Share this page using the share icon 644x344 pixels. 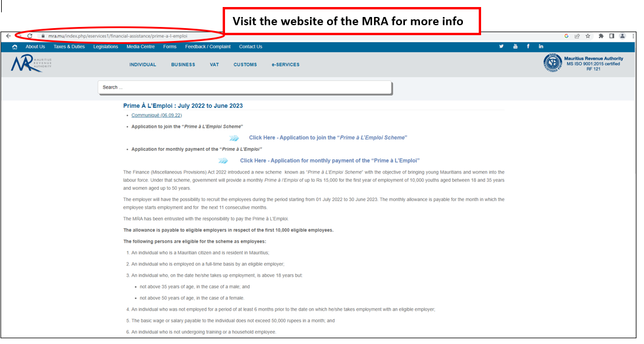click(x=577, y=36)
